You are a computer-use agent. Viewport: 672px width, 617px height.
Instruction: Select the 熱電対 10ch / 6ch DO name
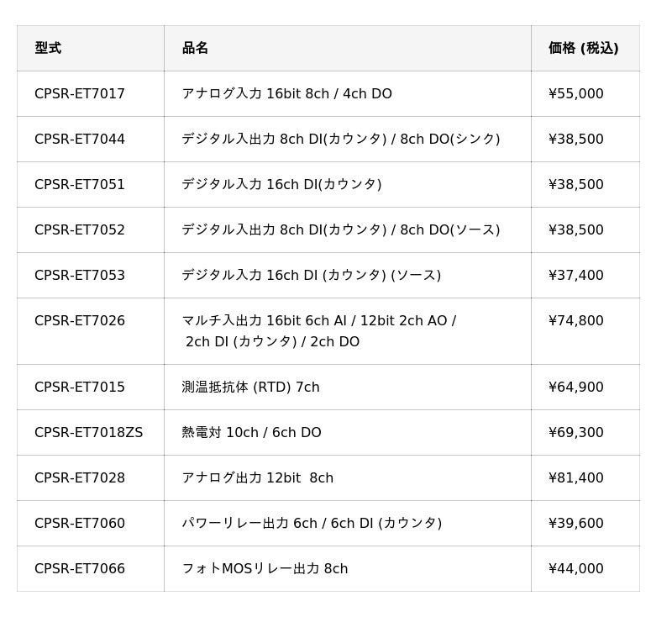[251, 432]
